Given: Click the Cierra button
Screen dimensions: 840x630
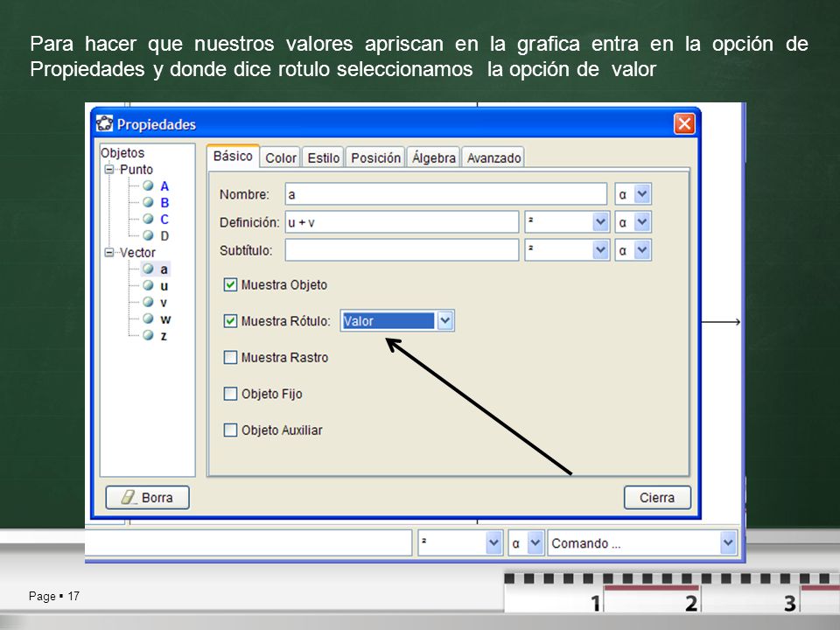Looking at the screenshot, I should click(657, 498).
